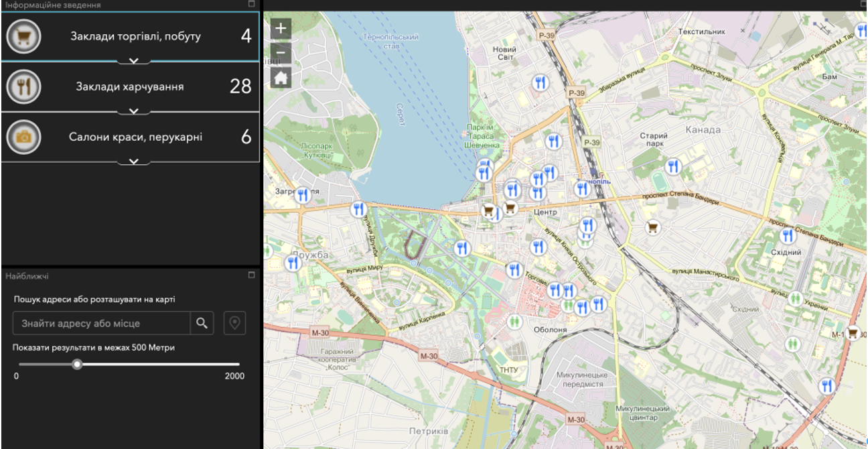Select the Салони краси, перукарні item

pos(135,137)
